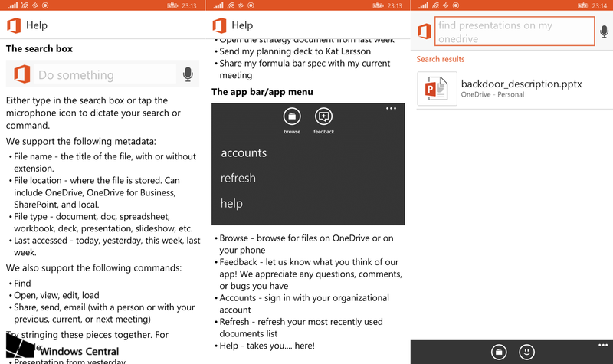Click the 'Do something' search field
613x364 pixels.
pos(105,74)
